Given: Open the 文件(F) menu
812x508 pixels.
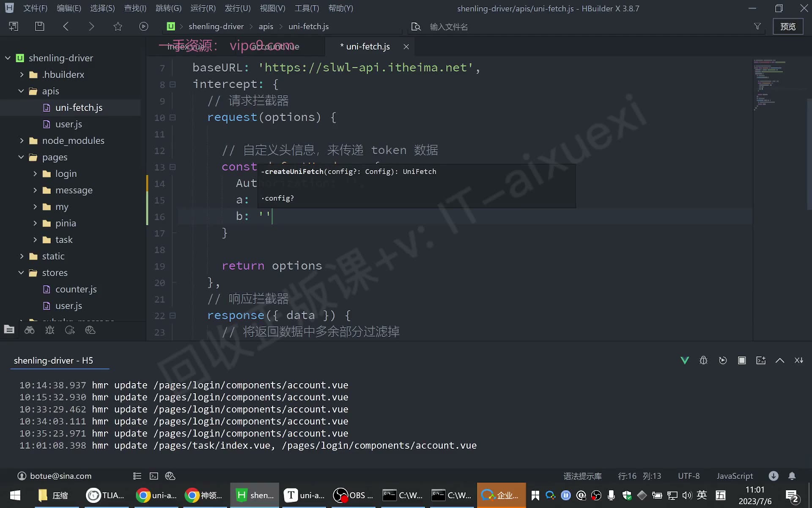Looking at the screenshot, I should (35, 8).
